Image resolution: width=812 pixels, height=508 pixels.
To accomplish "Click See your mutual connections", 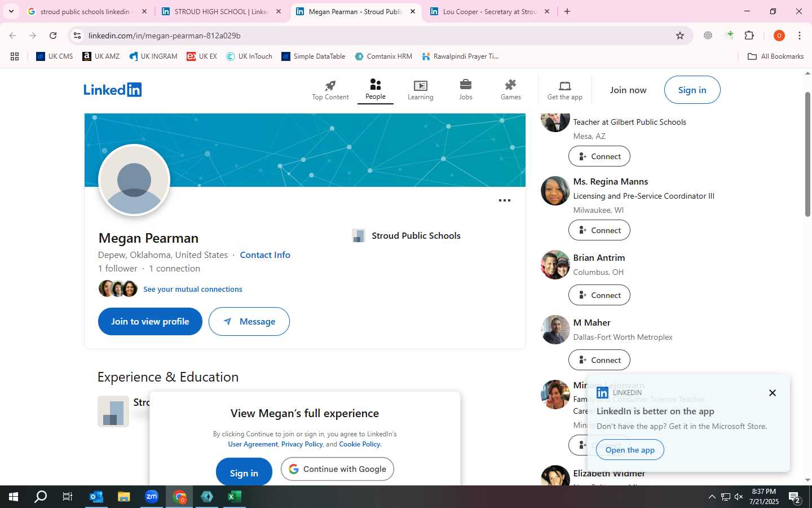I will coord(193,289).
